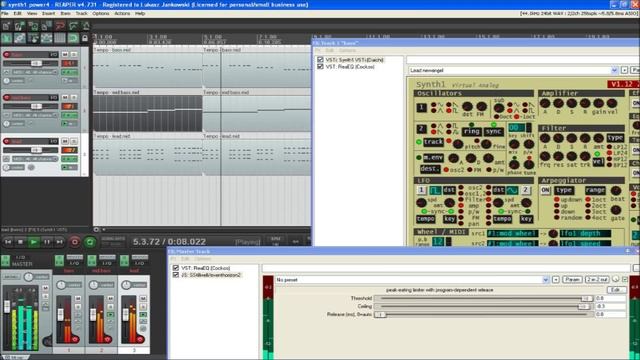Toggle grid lines toolbar icon
Image resolution: width=640 pixels, height=360 pixels.
(60, 38)
